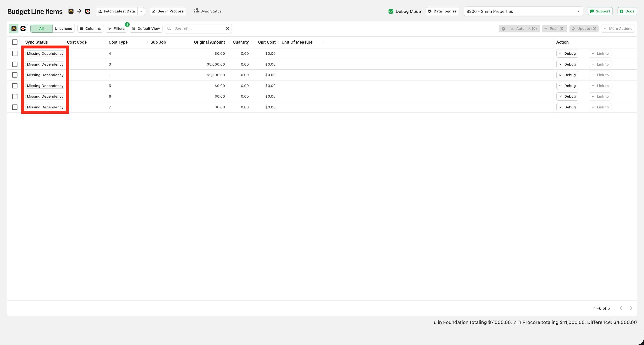Go to the next page with the right arrow
The width and height of the screenshot is (644, 345).
(x=631, y=308)
